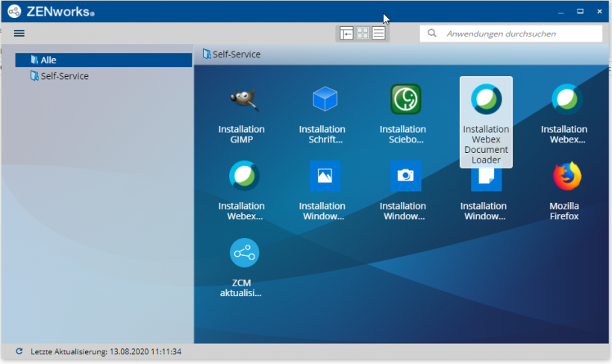612x364 pixels.
Task: Minimize the ZENworks window
Action: tap(561, 12)
